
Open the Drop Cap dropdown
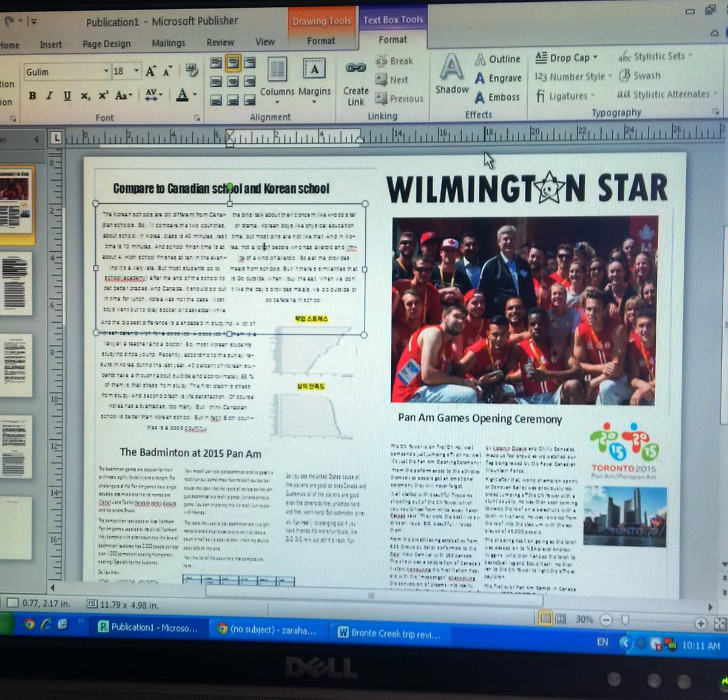pos(569,57)
